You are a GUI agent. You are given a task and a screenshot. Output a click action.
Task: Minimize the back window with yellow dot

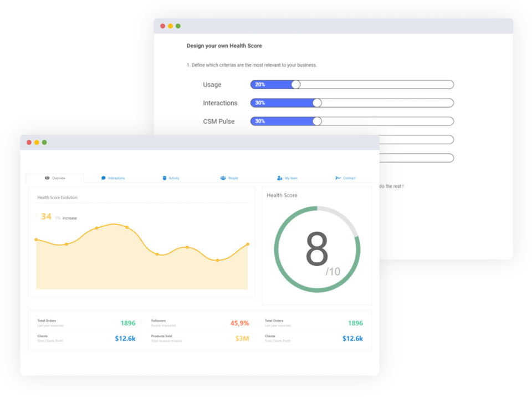170,26
